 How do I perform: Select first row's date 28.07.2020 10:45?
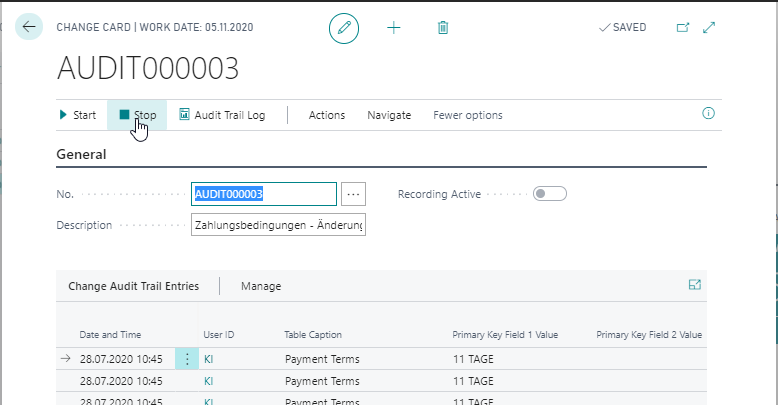[x=121, y=359]
